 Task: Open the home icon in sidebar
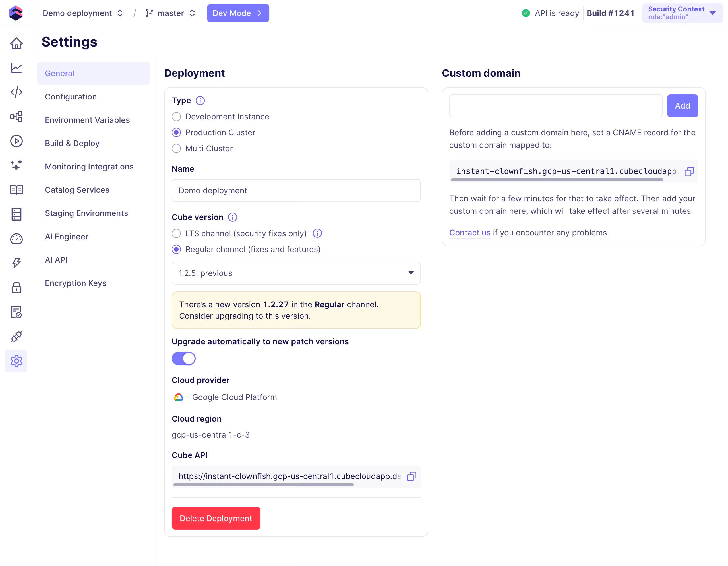(x=16, y=43)
